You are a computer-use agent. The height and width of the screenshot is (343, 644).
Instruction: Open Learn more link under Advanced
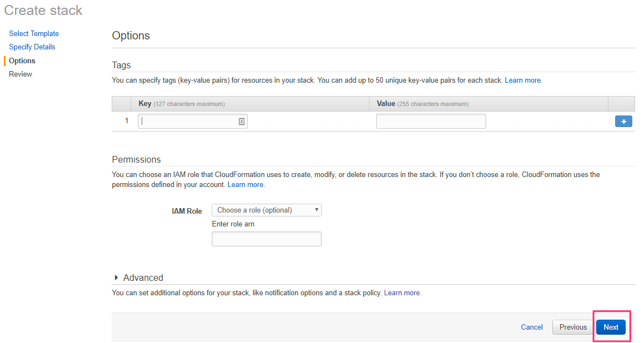(x=402, y=293)
